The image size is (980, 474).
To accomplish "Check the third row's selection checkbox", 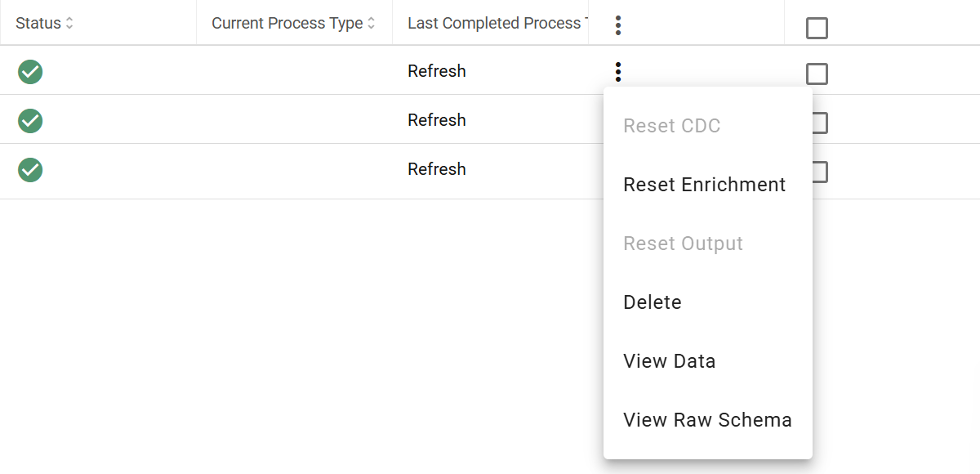I will tap(820, 172).
